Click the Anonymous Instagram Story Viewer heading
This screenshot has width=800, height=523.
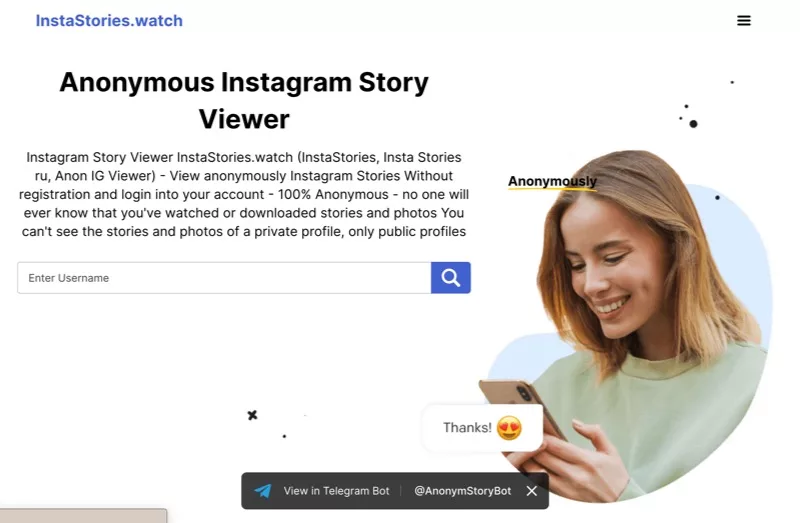[244, 100]
